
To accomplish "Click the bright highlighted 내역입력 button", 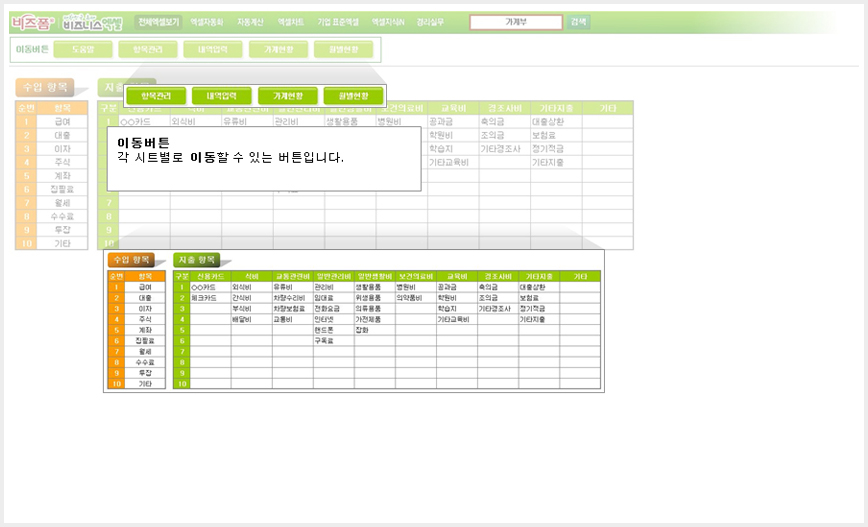I will (x=221, y=96).
